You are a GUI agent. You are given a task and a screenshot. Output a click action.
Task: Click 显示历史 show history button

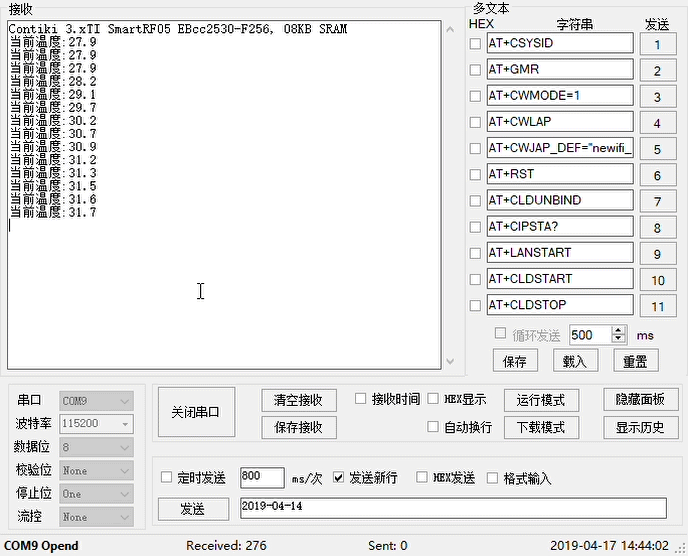coord(641,427)
